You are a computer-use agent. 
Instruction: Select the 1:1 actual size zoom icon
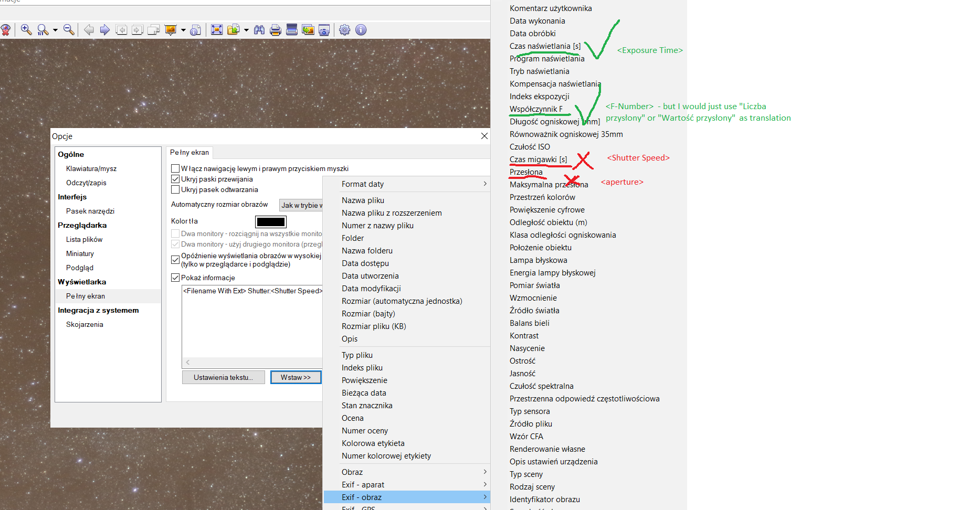pos(43,30)
